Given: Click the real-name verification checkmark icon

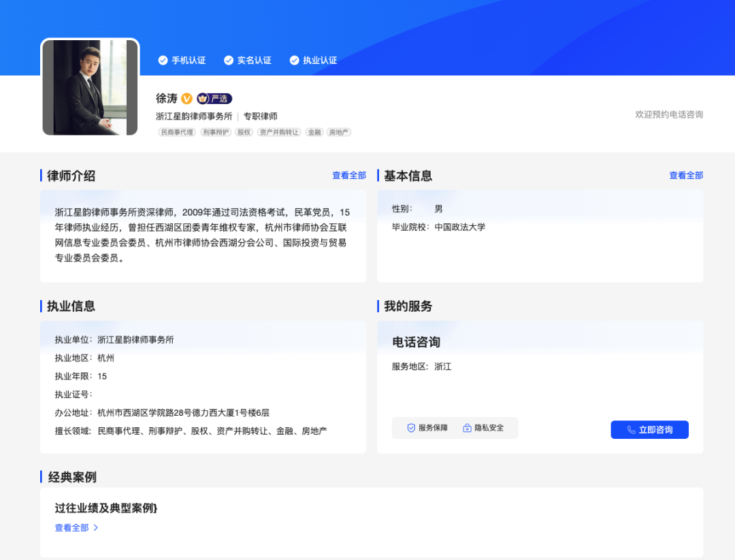Looking at the screenshot, I should coord(229,61).
